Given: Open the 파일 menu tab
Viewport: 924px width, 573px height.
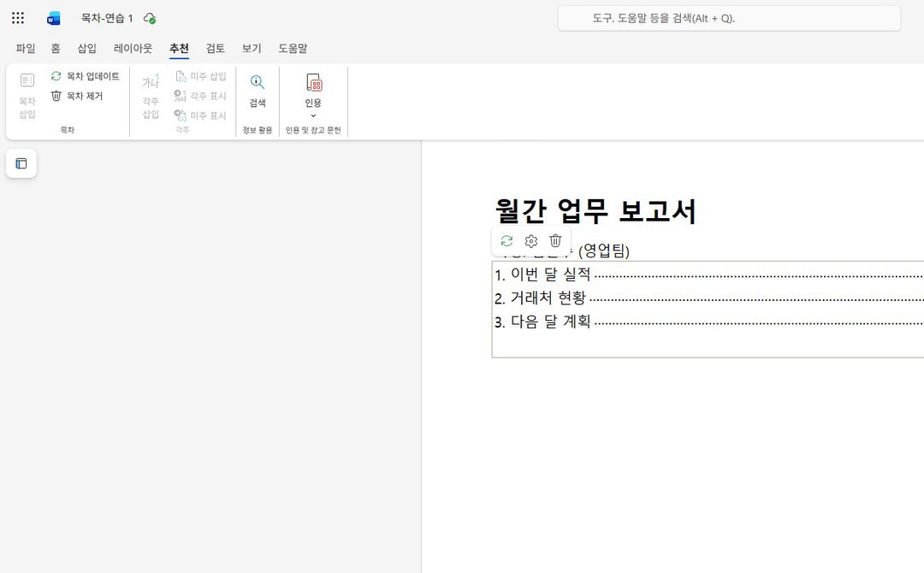Looking at the screenshot, I should point(26,48).
